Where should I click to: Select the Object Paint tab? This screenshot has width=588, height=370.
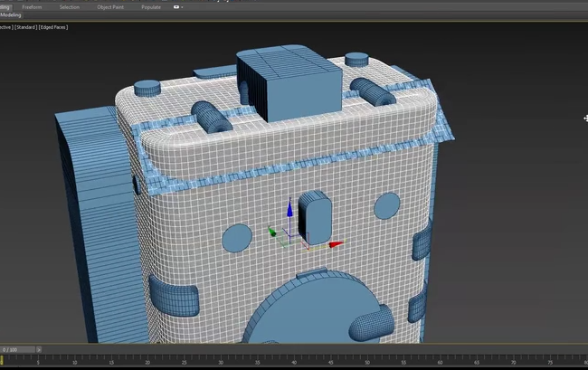[110, 6]
